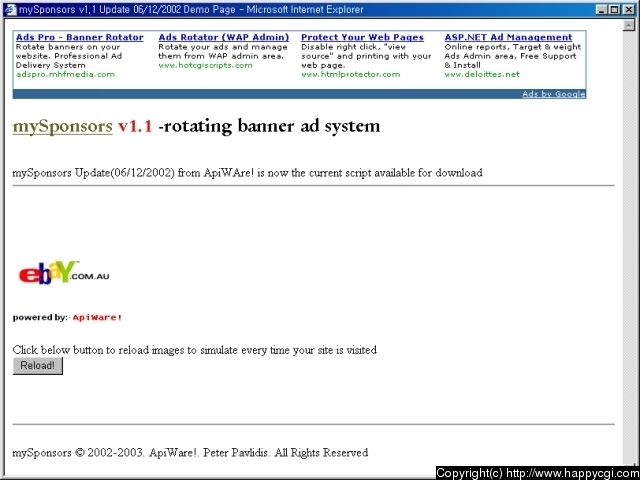
Task: Minimize the Internet Explorer window
Action: 602,10
